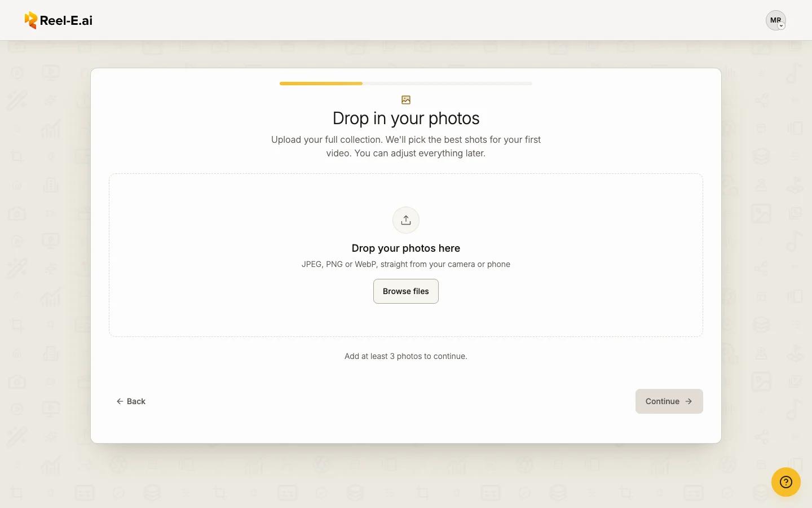Click the "Drop your photos here" text
The height and width of the screenshot is (508, 812).
[x=406, y=248]
